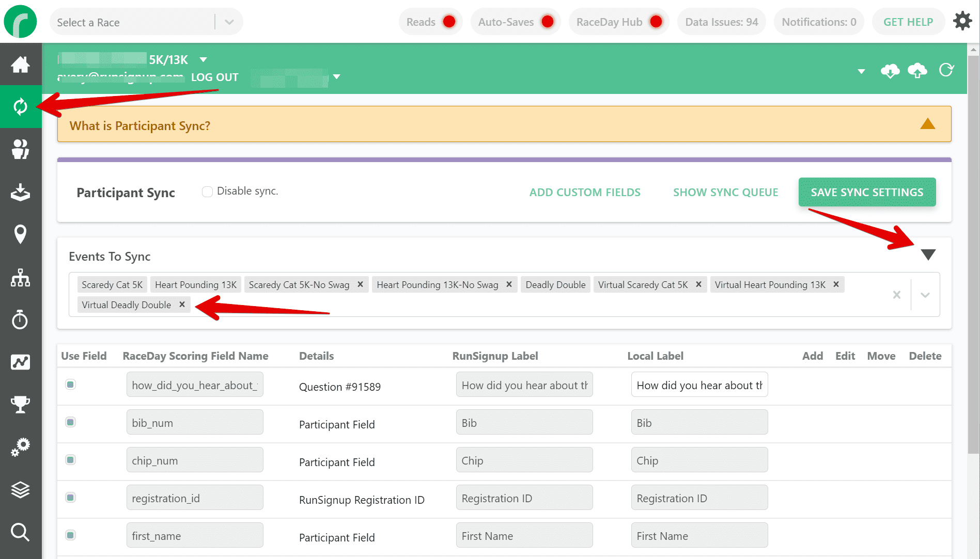Toggle Use Field for first_name row
The height and width of the screenshot is (559, 980).
(x=71, y=535)
